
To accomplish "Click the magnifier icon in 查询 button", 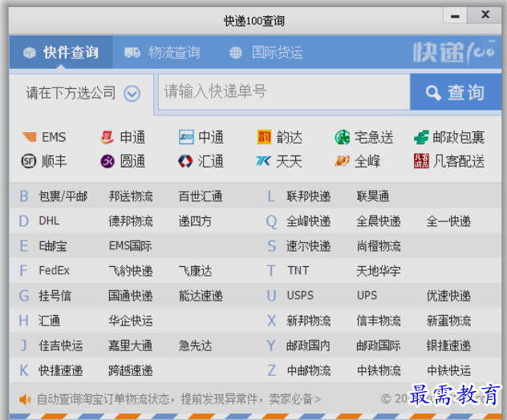I will (433, 93).
